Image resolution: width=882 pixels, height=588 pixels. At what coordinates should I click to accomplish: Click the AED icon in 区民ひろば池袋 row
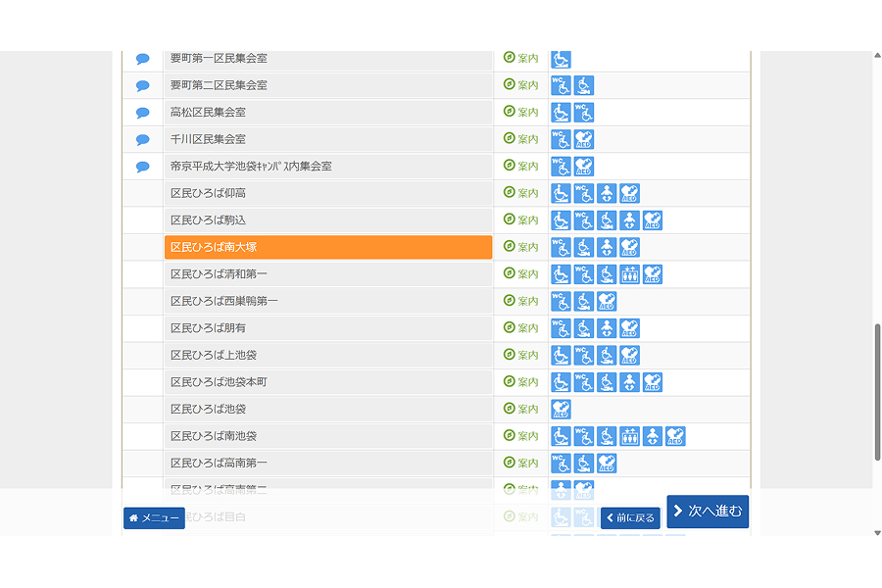tap(561, 409)
